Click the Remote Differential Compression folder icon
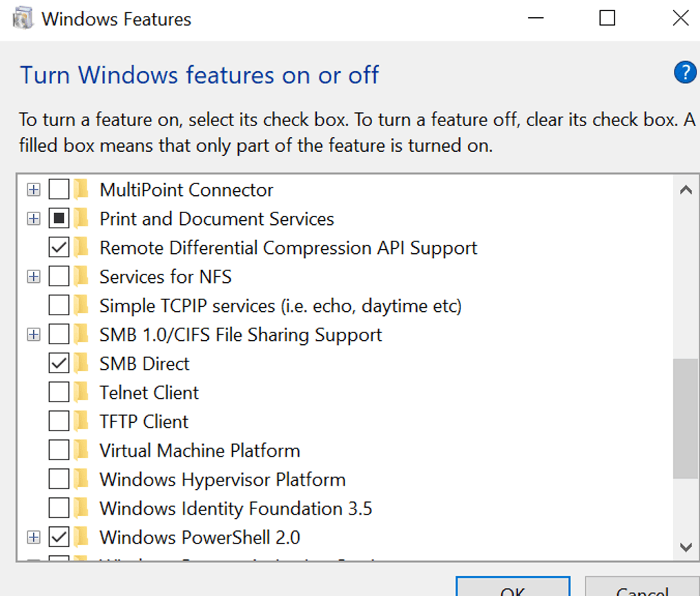The image size is (700, 596). coord(81,248)
